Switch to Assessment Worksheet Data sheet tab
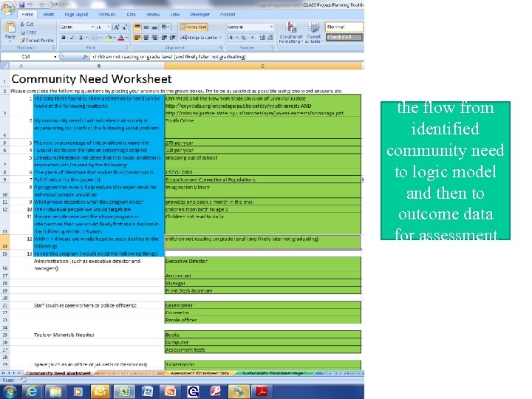Image resolution: width=532 pixels, height=399 pixels. 199,373
